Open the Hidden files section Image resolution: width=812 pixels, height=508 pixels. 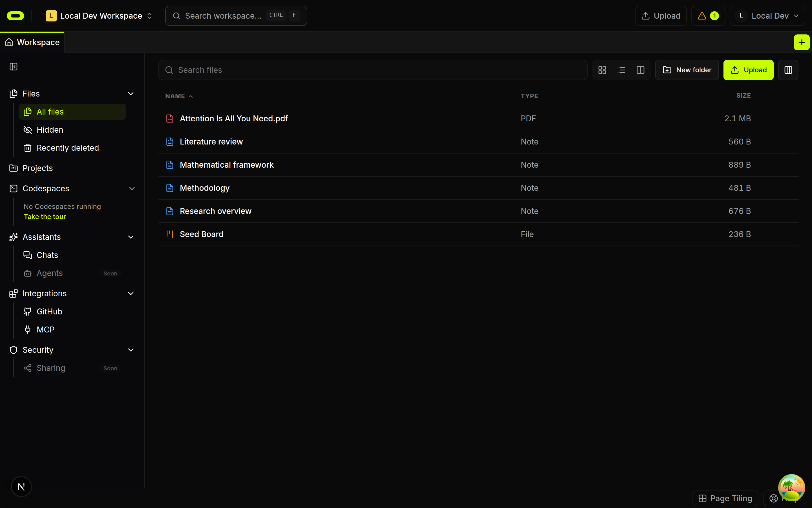coord(72,130)
